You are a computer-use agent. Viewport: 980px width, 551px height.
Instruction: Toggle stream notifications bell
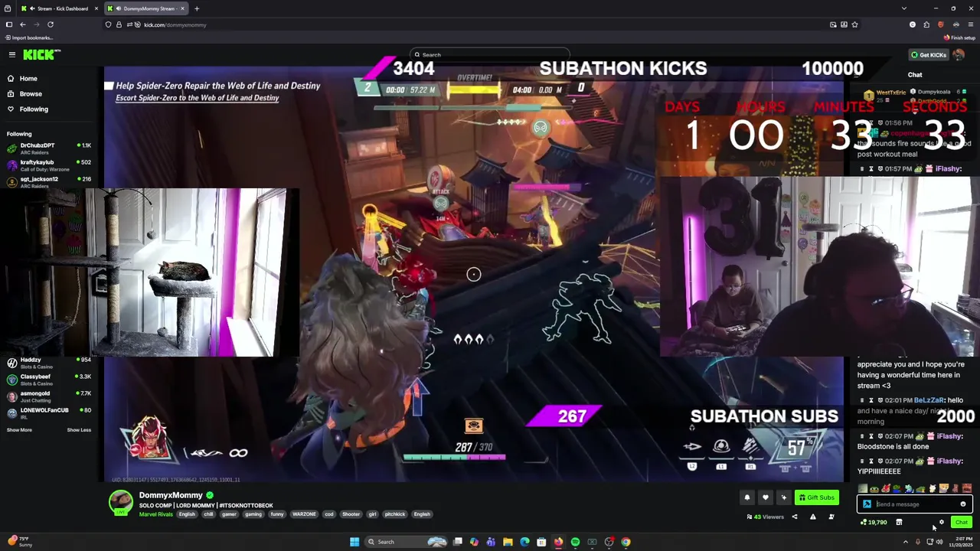(747, 497)
